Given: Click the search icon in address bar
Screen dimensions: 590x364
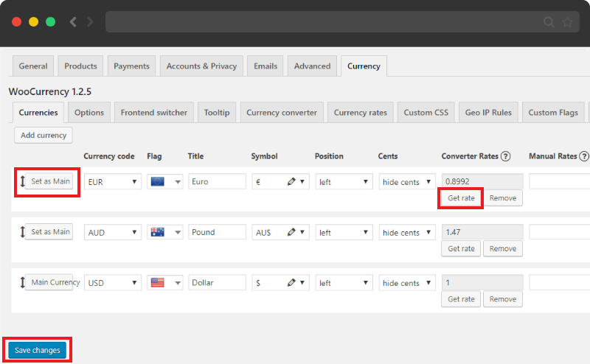Looking at the screenshot, I should 549,22.
